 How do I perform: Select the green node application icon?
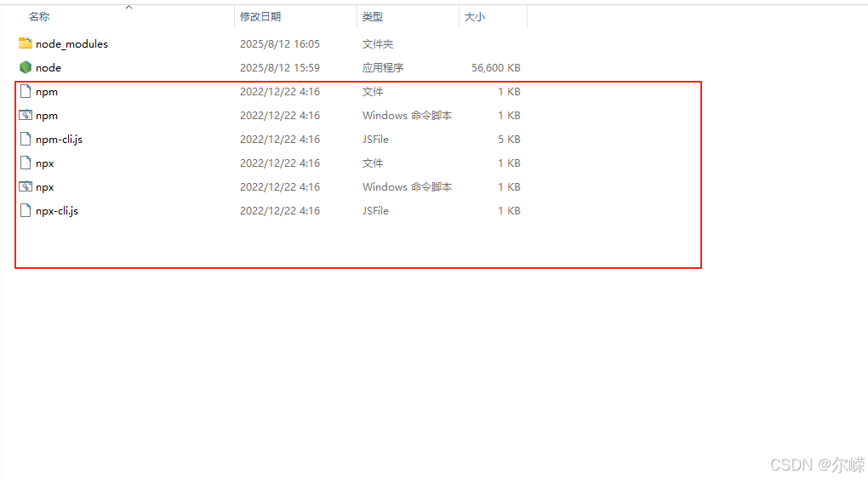[x=25, y=67]
